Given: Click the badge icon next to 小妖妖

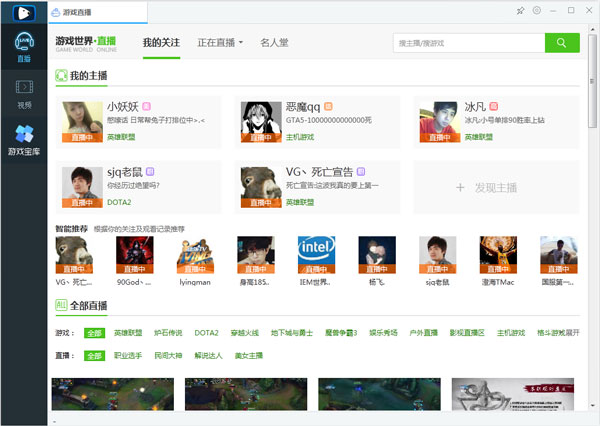Looking at the screenshot, I should point(146,106).
